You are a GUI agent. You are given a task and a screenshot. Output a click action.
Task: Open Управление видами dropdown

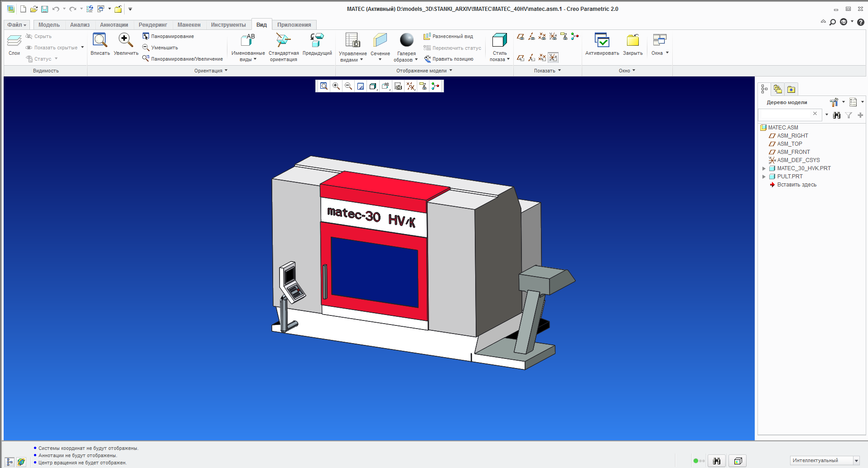click(x=352, y=57)
